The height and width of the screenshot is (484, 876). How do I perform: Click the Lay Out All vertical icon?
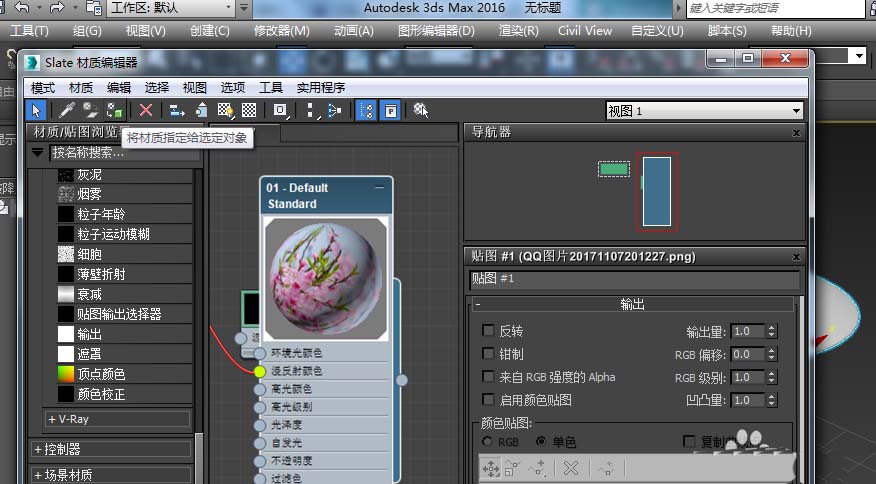pyautogui.click(x=312, y=111)
